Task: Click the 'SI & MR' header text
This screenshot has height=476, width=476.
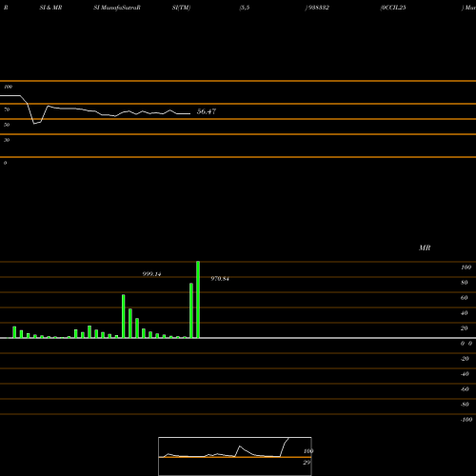Action: [x=50, y=8]
